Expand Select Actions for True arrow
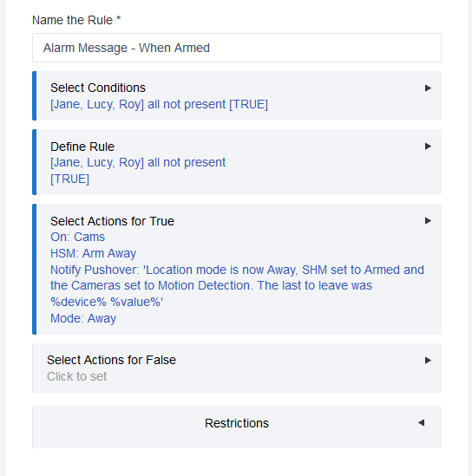The width and height of the screenshot is (472, 476). [428, 221]
